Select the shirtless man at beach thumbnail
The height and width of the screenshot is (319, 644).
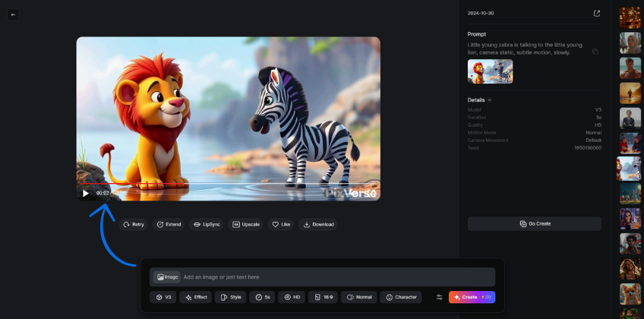pyautogui.click(x=630, y=68)
